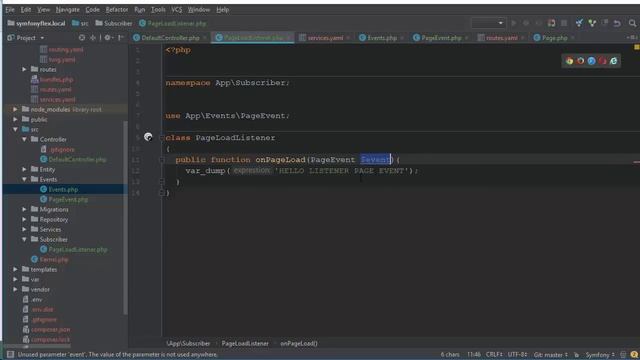Expand the Entity folder
Viewport: 640px width, 360px height.
tap(24, 169)
